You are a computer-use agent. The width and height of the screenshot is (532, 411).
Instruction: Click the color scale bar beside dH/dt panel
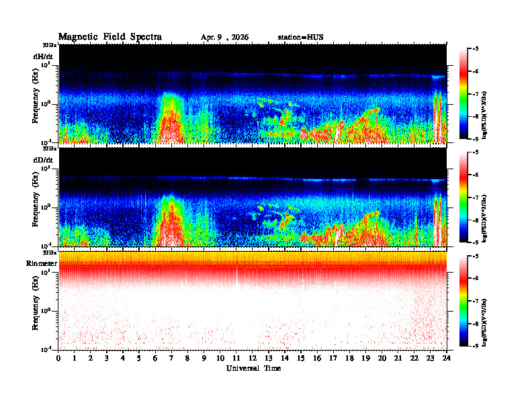click(463, 94)
